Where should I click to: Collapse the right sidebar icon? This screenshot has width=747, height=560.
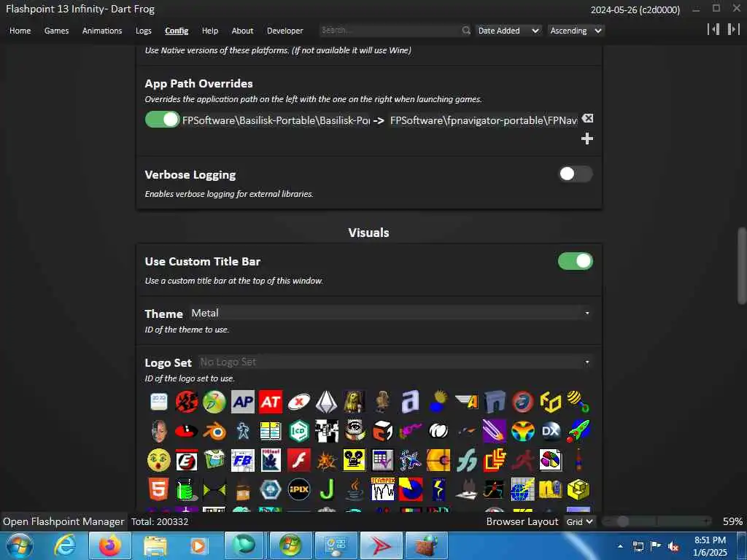[733, 29]
